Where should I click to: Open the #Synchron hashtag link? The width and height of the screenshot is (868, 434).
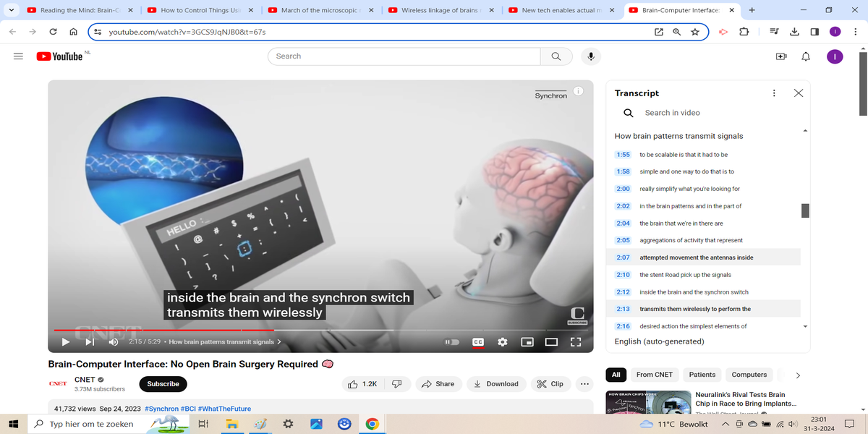(162, 409)
